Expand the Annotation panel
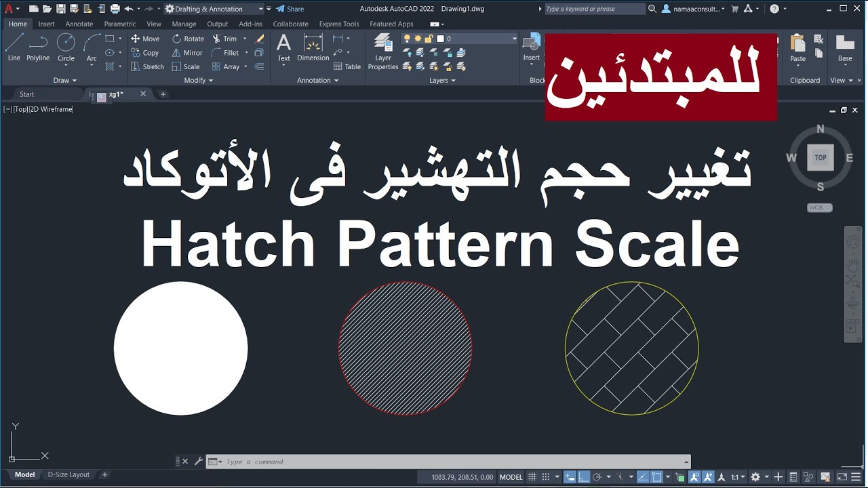Screen dimensions: 868x488 click(x=318, y=80)
